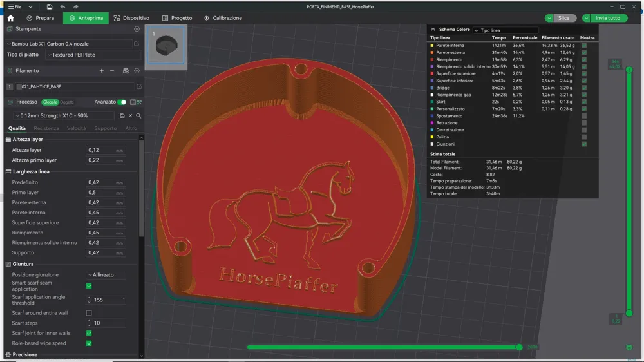
Task: Click the Altezza layer input field
Action: pyautogui.click(x=106, y=150)
